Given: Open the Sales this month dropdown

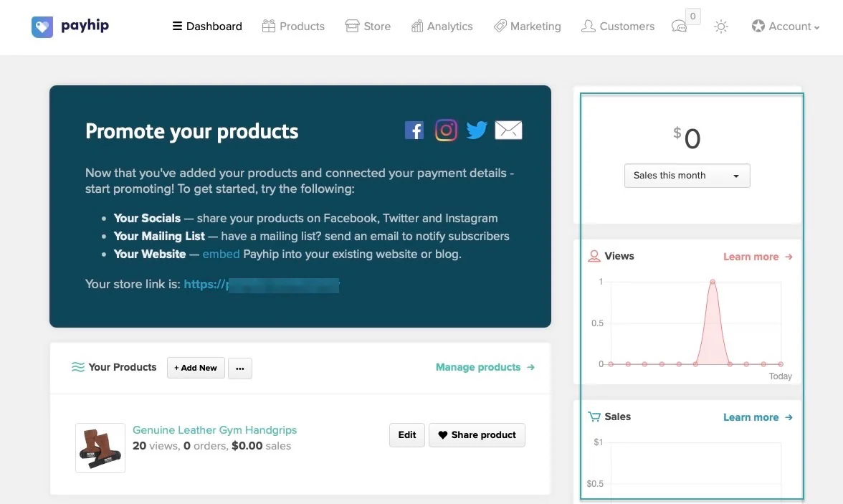Looking at the screenshot, I should 687,176.
